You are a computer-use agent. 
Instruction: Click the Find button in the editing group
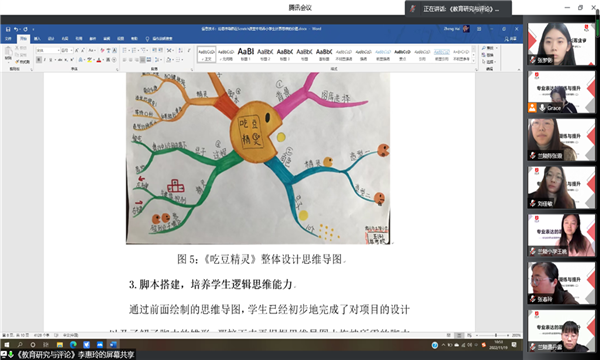[x=488, y=48]
